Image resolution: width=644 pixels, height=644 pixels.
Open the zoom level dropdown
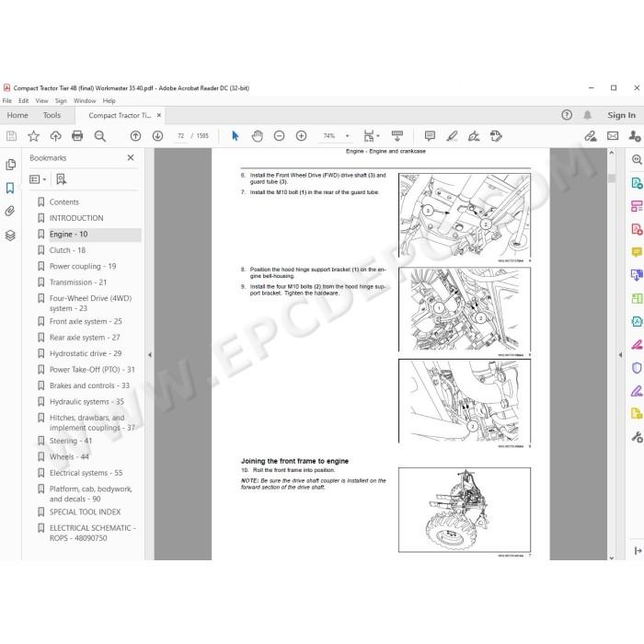point(348,136)
